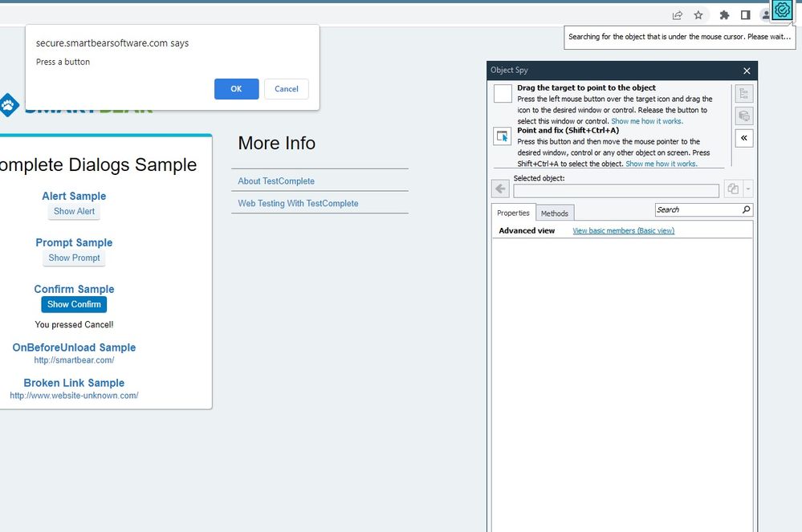The width and height of the screenshot is (802, 532).
Task: Click the Advanced view label
Action: coord(527,230)
